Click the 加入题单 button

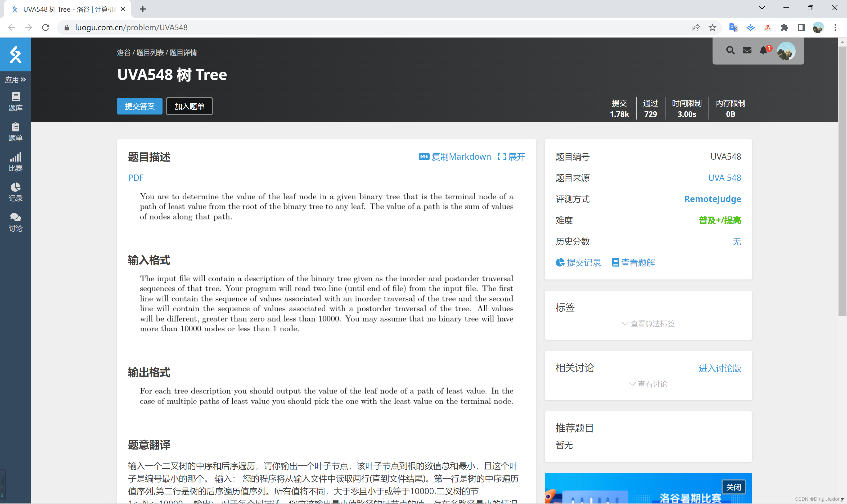point(189,106)
